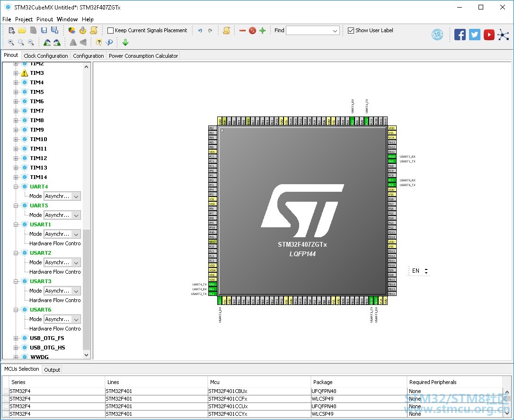Image resolution: width=514 pixels, height=420 pixels.
Task: Collapse the UART4 tree node
Action: tap(16, 187)
